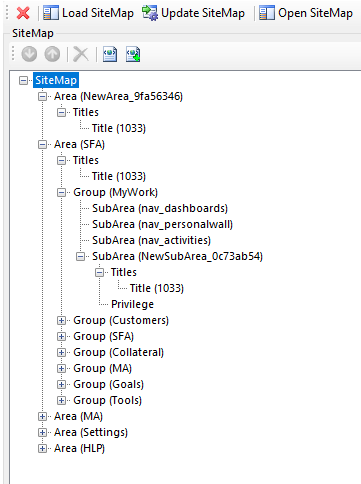Collapse the Area (SFA) node

click(42, 144)
